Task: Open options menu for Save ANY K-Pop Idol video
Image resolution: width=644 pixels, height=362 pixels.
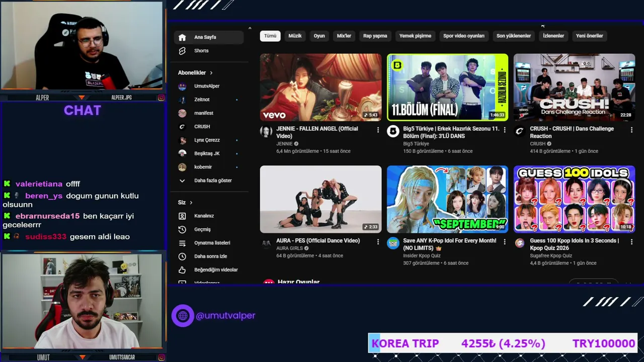Action: tap(505, 242)
